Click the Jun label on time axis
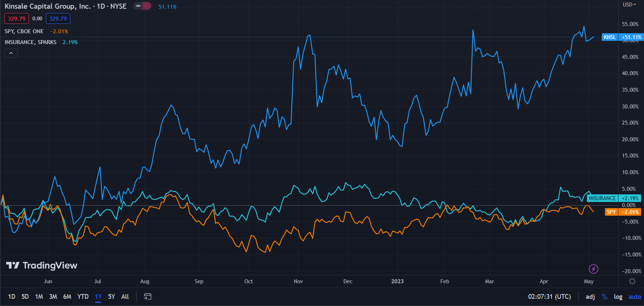The height and width of the screenshot is (306, 644). pos(48,281)
